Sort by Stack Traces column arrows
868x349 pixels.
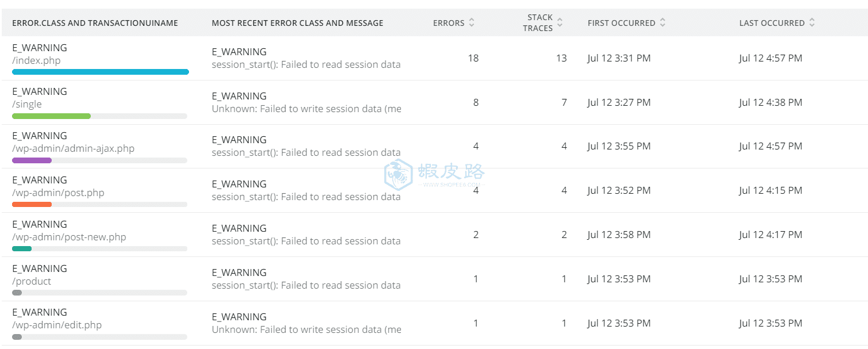pyautogui.click(x=560, y=23)
